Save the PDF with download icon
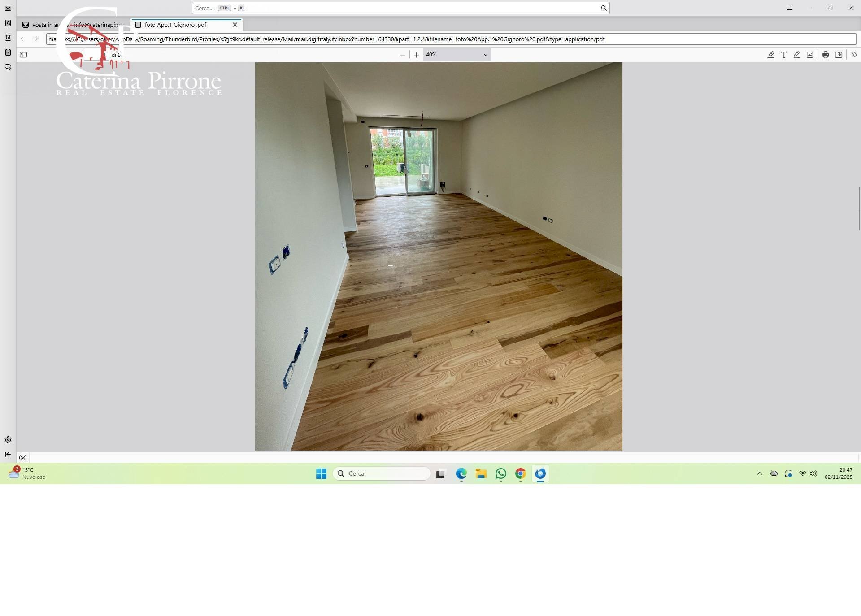The image size is (861, 616). (838, 55)
